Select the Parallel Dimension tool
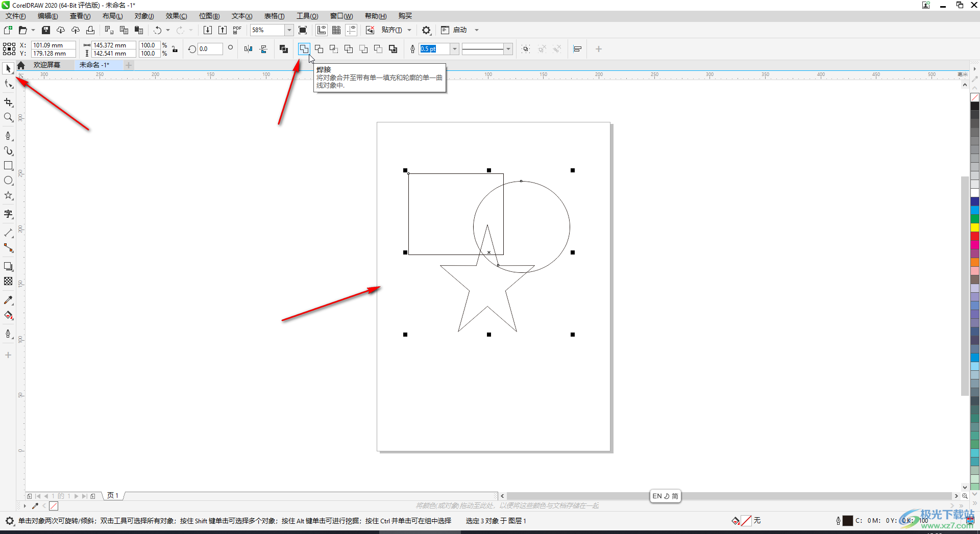980x534 pixels. 8,233
